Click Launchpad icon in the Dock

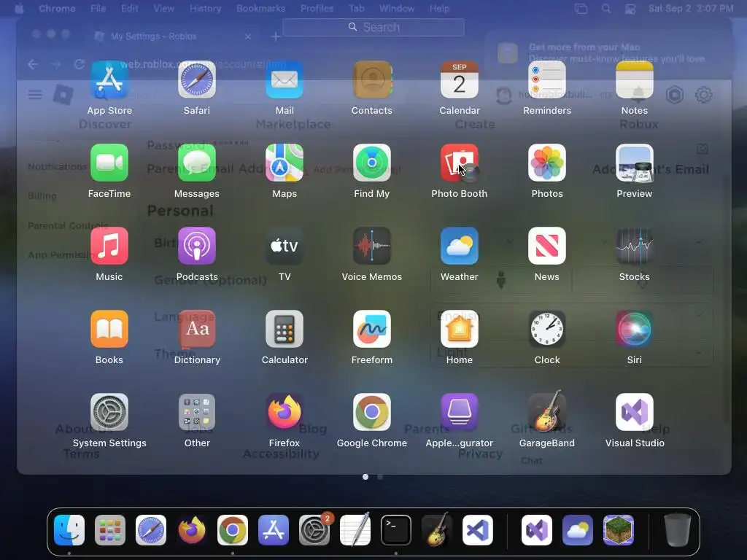pyautogui.click(x=110, y=530)
